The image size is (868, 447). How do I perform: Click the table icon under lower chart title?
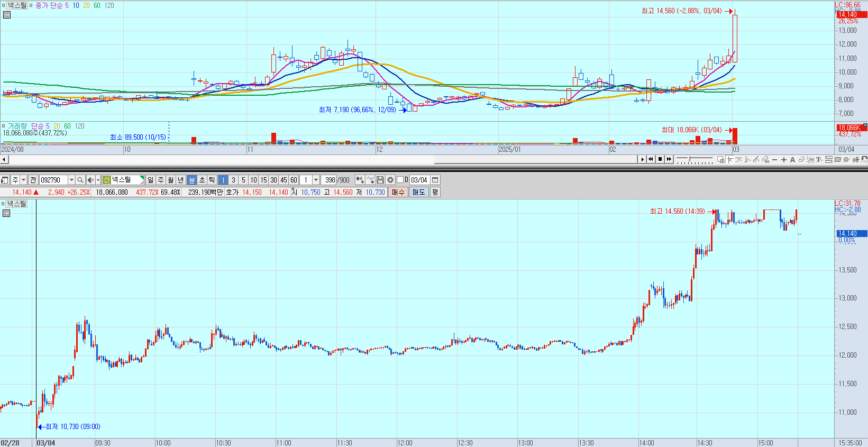[6, 213]
